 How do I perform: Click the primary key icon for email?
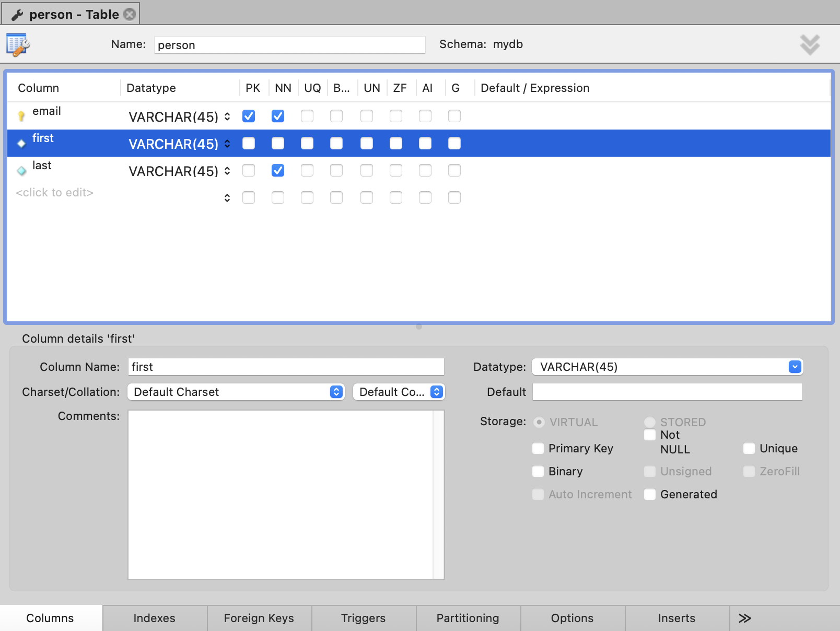pos(21,116)
